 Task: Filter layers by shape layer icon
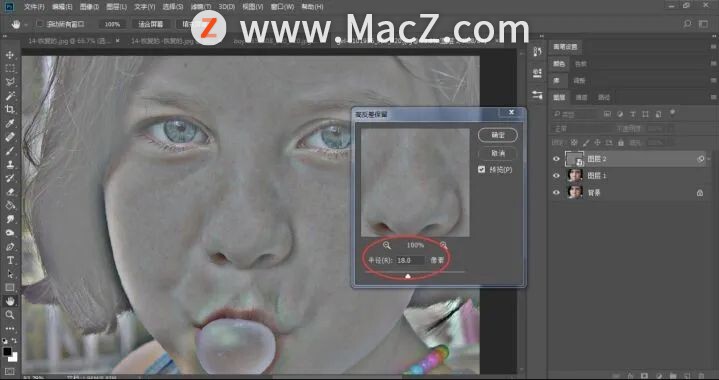646,114
